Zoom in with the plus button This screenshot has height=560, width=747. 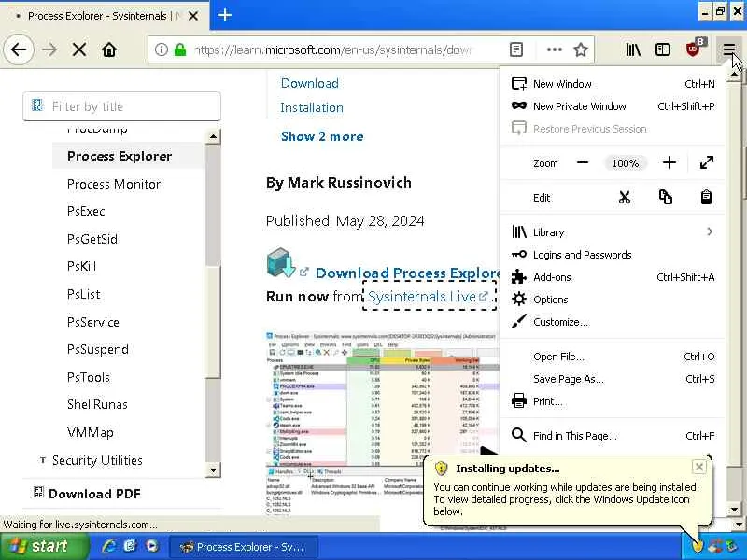(x=669, y=162)
